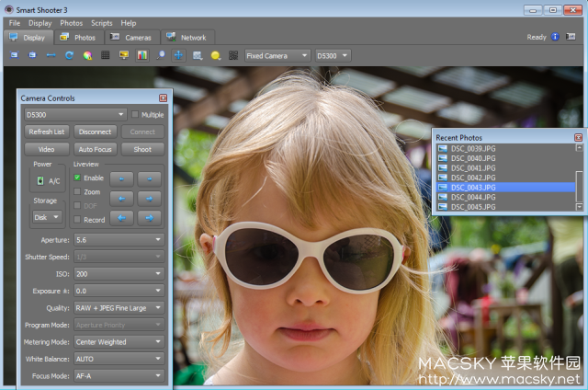Open the File menu

15,23
